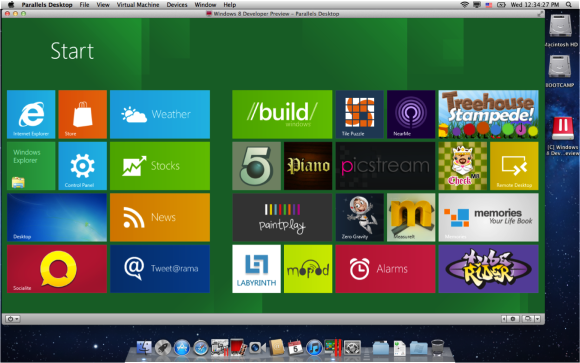The height and width of the screenshot is (363, 580).
Task: Launch the Labyrinth game tile
Action: pyautogui.click(x=256, y=269)
